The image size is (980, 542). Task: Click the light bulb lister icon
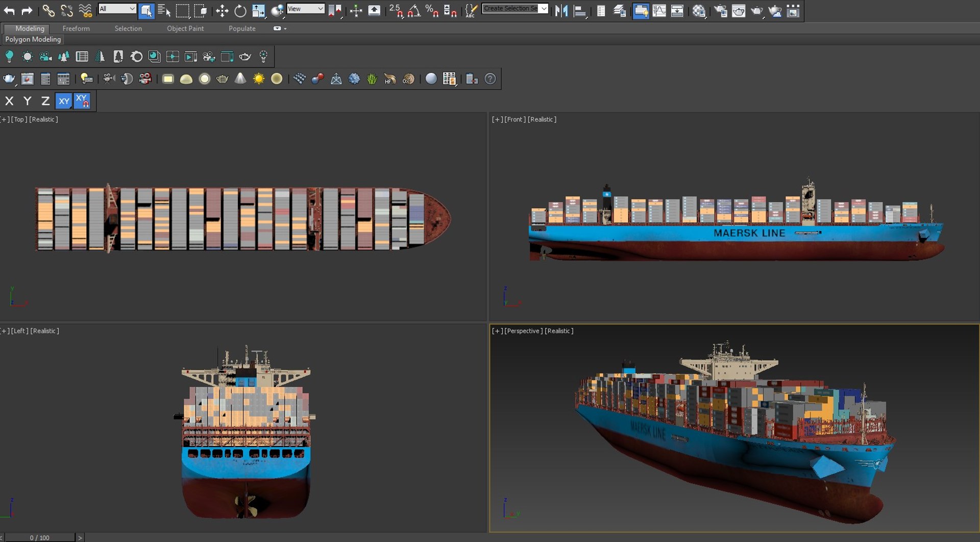pos(9,56)
